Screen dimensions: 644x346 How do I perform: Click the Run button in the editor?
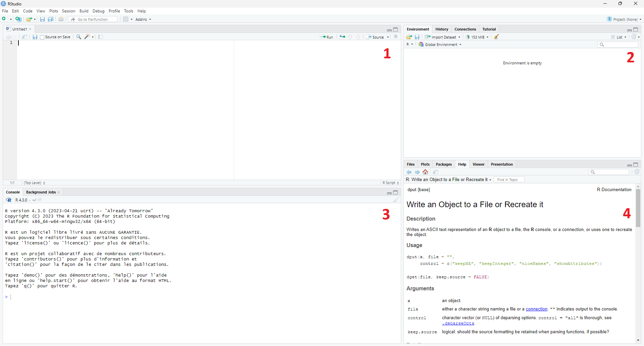327,37
